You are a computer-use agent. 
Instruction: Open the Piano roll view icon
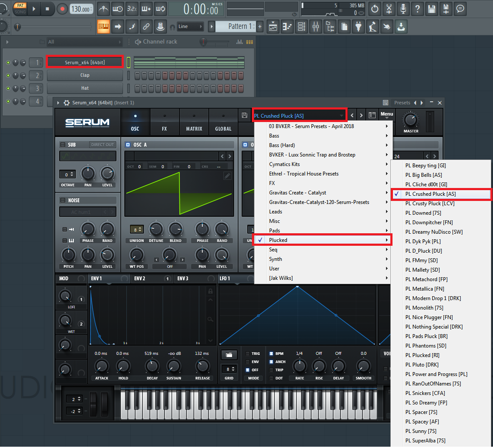pos(287,27)
